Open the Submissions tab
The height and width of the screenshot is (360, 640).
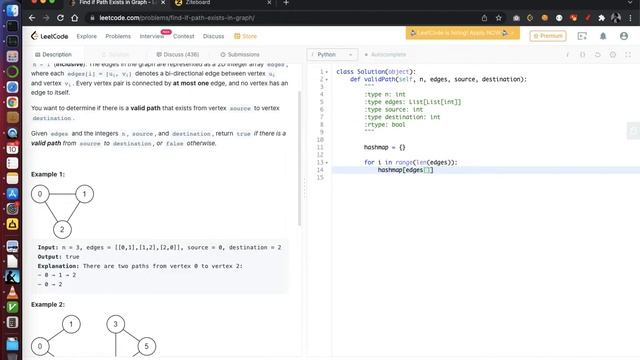tap(240, 55)
